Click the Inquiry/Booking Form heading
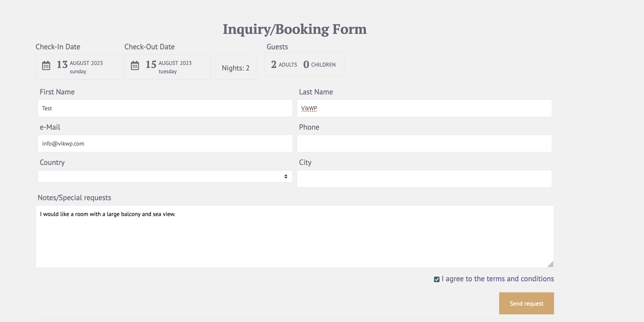644x322 pixels. coord(295,29)
